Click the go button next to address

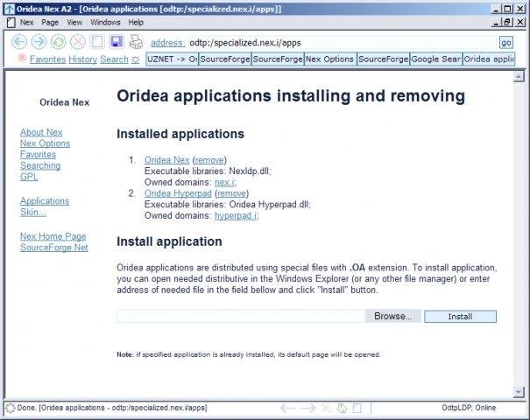pos(506,43)
